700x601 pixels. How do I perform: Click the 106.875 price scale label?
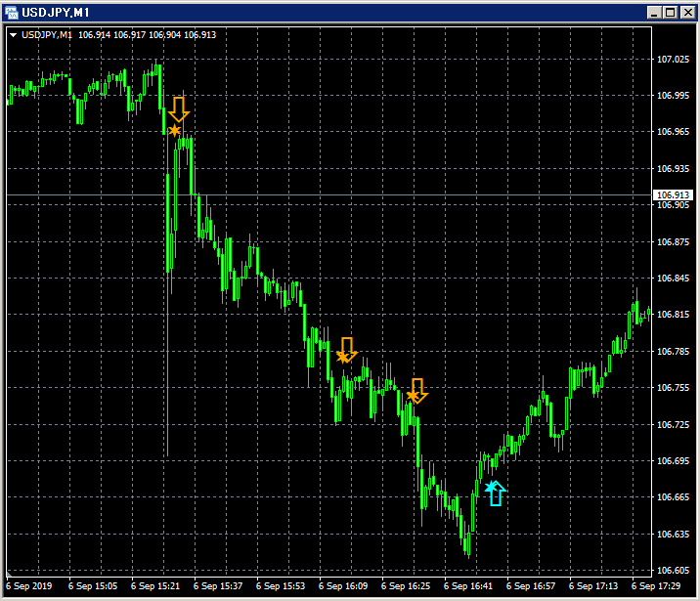click(673, 241)
